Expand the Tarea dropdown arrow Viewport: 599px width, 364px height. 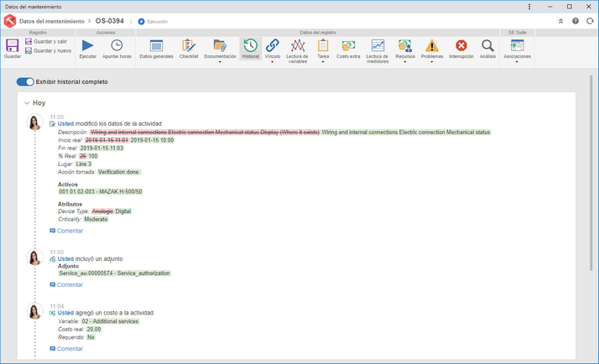coord(323,62)
